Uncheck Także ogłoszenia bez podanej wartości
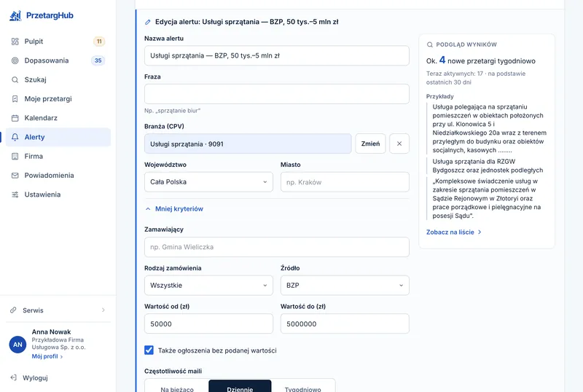The image size is (583, 392). pos(149,350)
